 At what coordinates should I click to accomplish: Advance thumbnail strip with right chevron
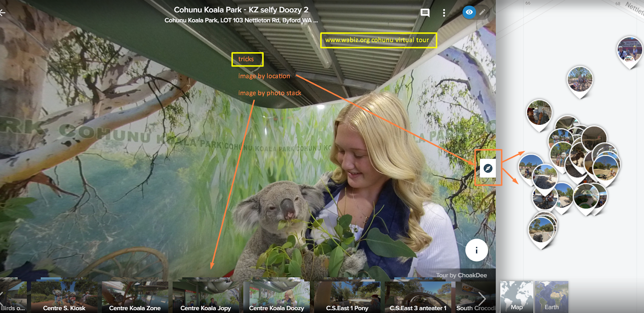[482, 299]
